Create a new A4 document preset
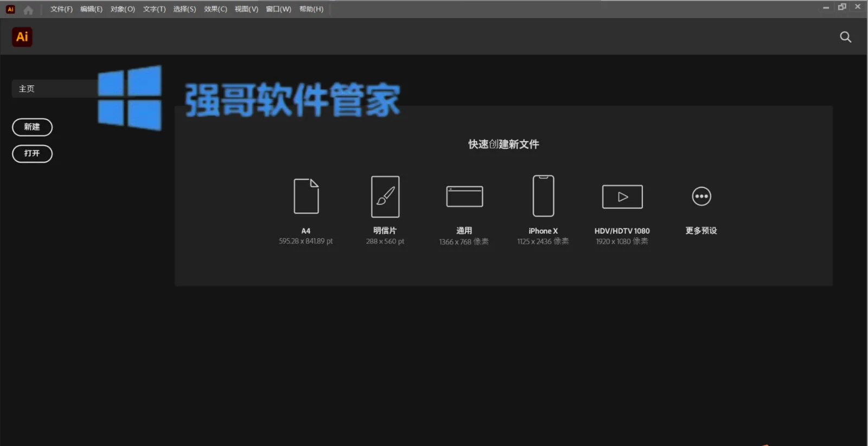The image size is (868, 446). 306,196
